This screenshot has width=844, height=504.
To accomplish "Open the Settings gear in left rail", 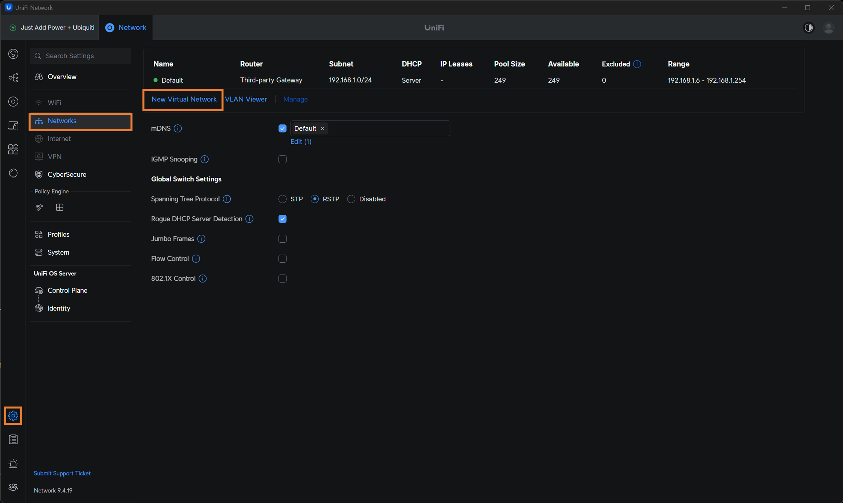I will point(13,415).
